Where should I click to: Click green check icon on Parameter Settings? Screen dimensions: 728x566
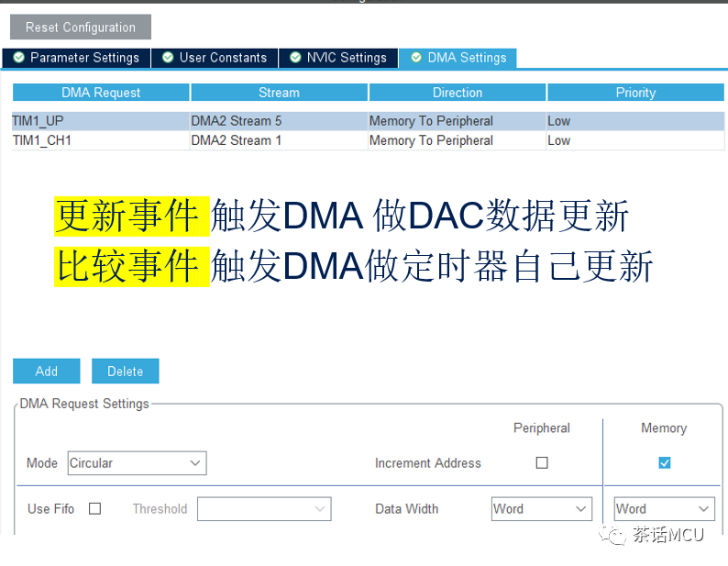pos(19,57)
